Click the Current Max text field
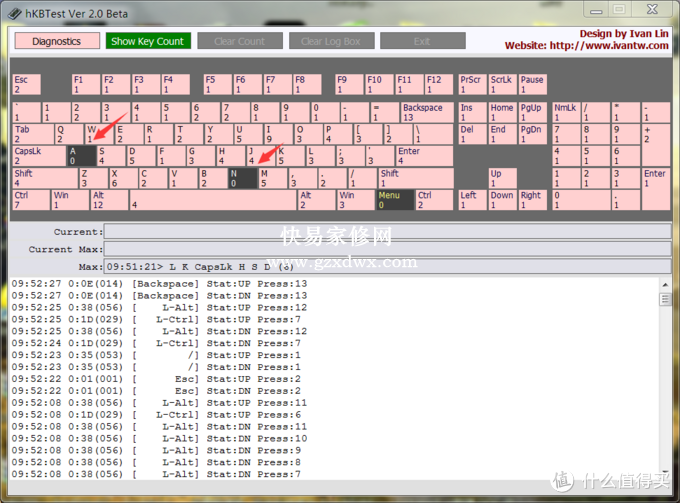680x503 pixels. (x=388, y=249)
